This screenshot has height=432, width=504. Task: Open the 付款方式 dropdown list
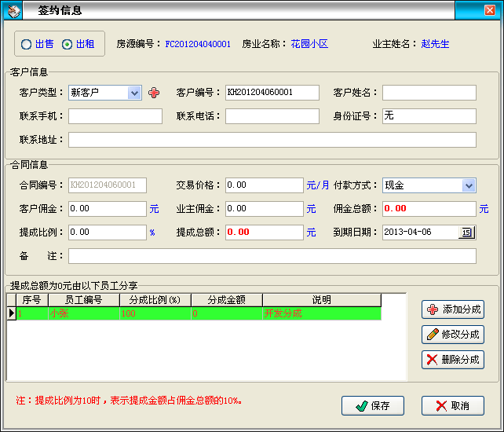[x=469, y=185]
